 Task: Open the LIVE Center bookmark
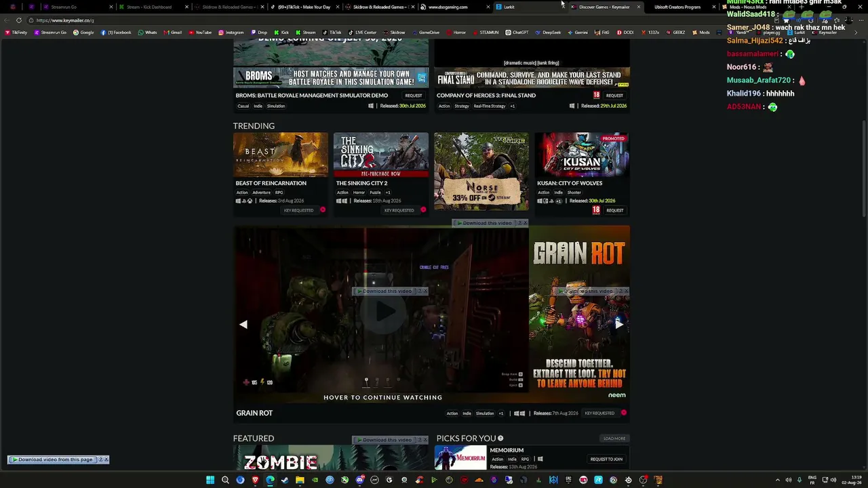[x=362, y=33]
